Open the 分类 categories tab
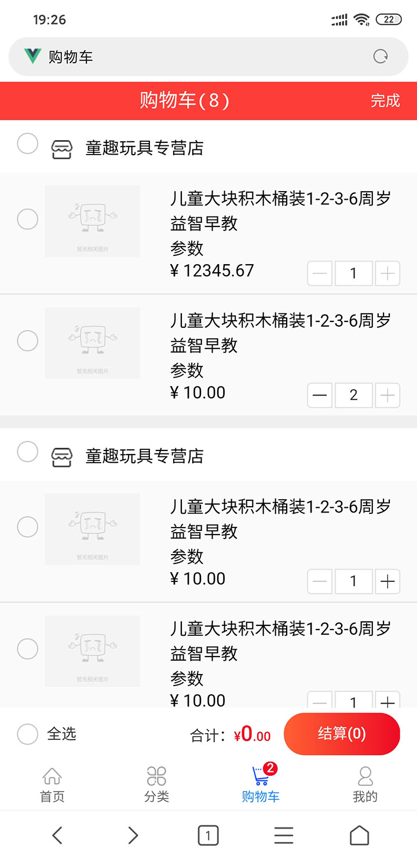 click(156, 785)
